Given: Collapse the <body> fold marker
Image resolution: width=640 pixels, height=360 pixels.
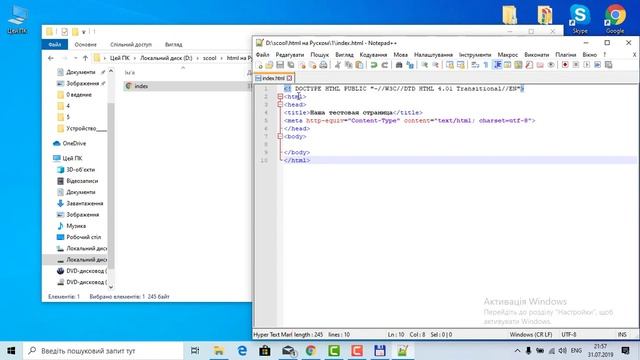Looking at the screenshot, I should coord(280,136).
